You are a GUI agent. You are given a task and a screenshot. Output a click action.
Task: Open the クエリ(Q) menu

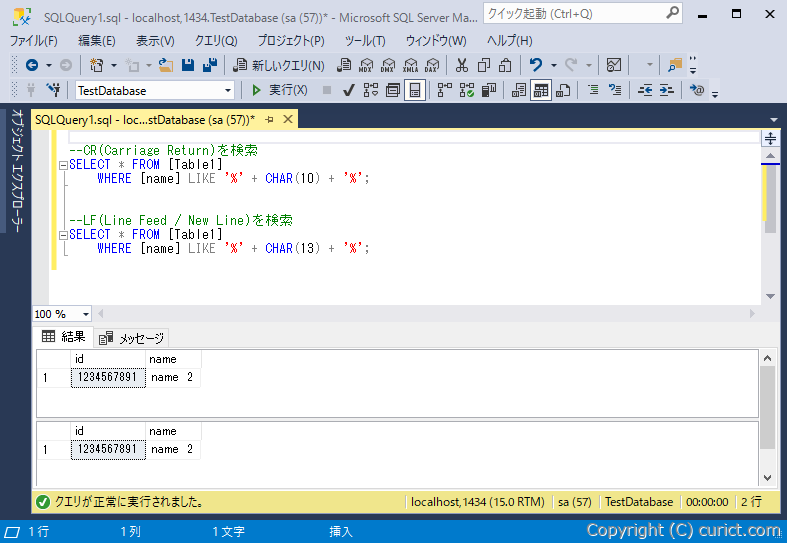(x=216, y=41)
